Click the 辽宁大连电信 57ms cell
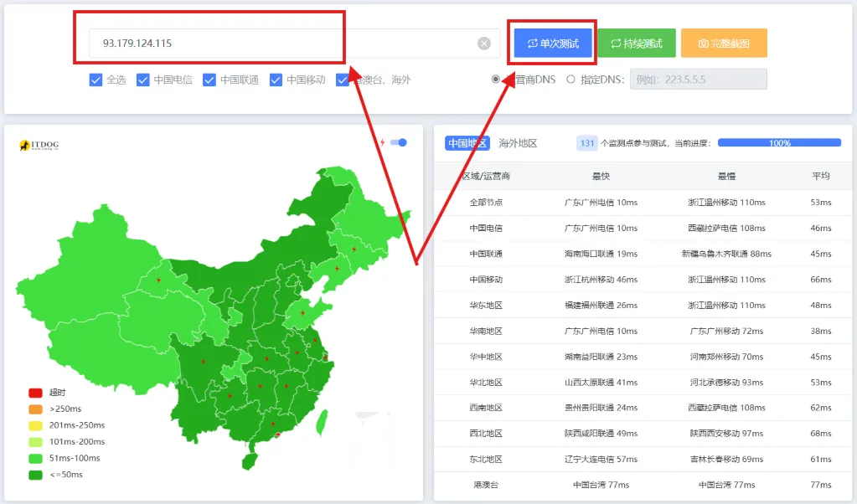The image size is (857, 504). pyautogui.click(x=601, y=459)
